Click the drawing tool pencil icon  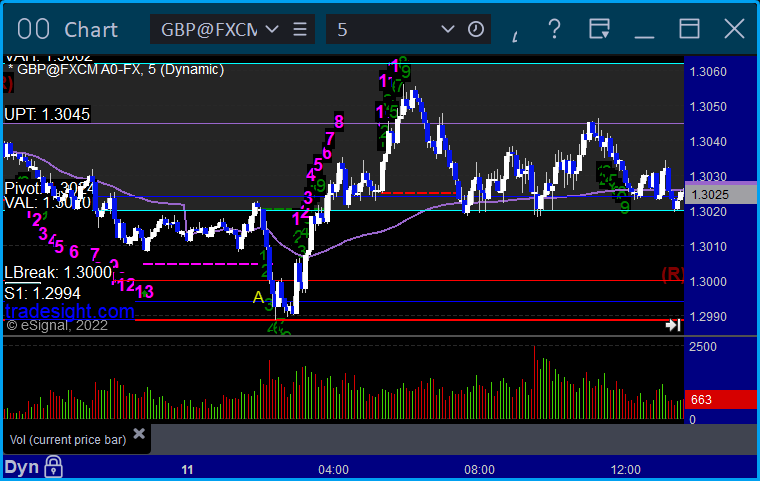pos(516,32)
